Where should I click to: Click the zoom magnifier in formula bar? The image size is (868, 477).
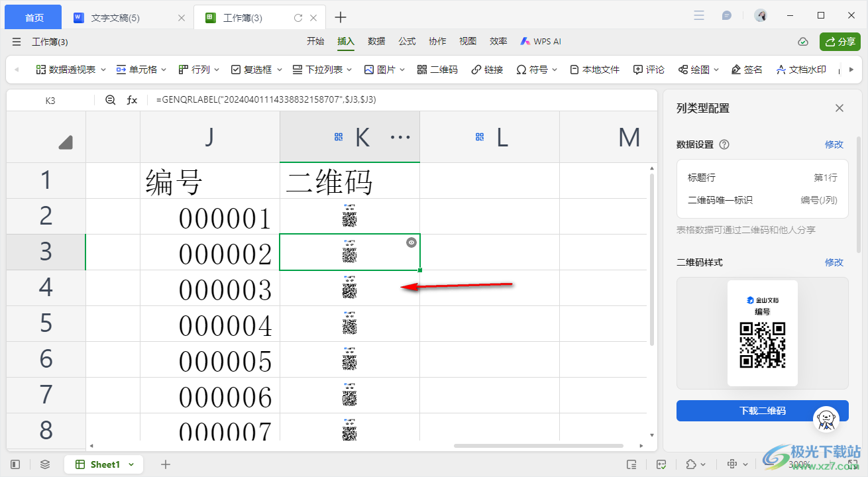[x=111, y=100]
